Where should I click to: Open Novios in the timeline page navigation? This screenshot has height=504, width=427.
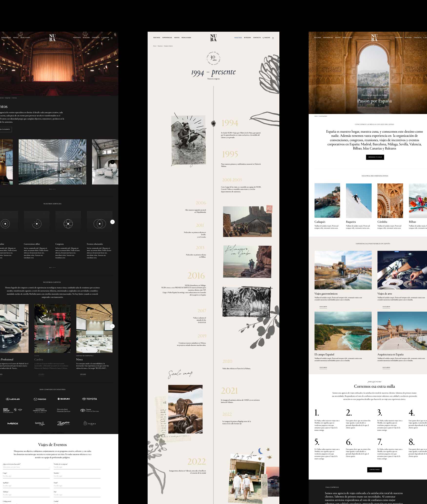point(177,38)
